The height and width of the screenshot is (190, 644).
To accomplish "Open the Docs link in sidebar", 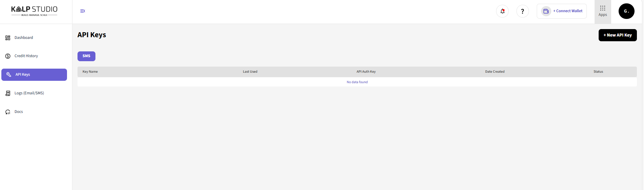I will tap(19, 112).
